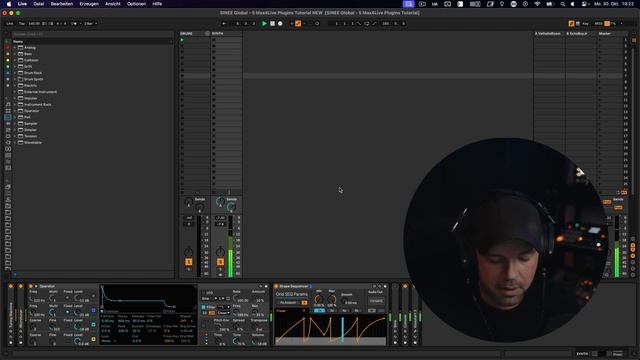Click the Link button
640x360 pixels.
pos(9,24)
